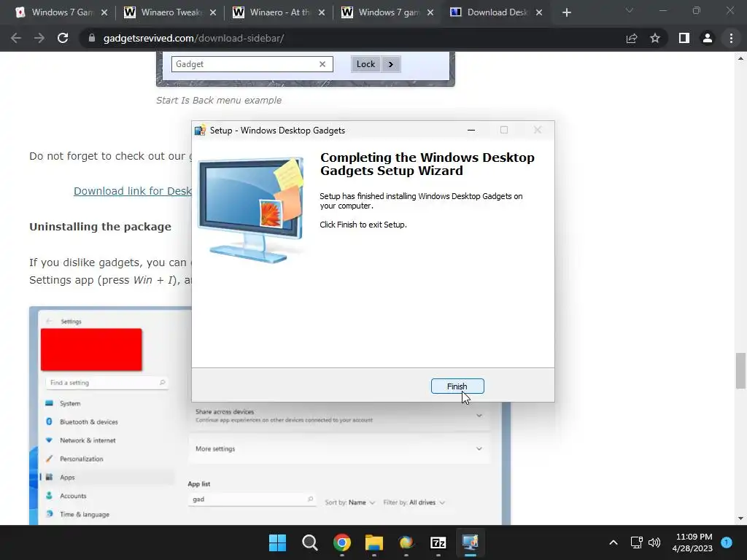Click the Desktop Gadgets setup taskbar icon

[471, 542]
